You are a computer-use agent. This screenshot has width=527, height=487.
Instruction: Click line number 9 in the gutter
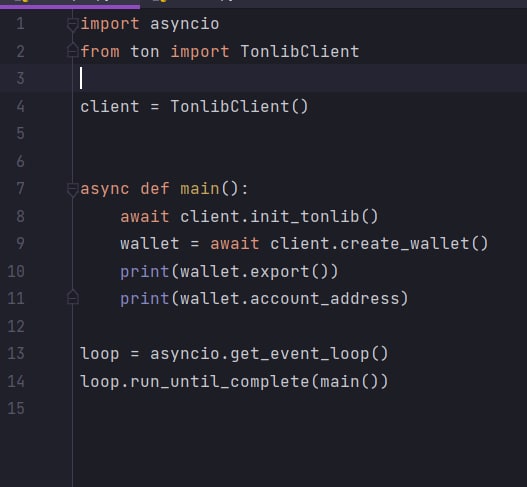(x=20, y=243)
